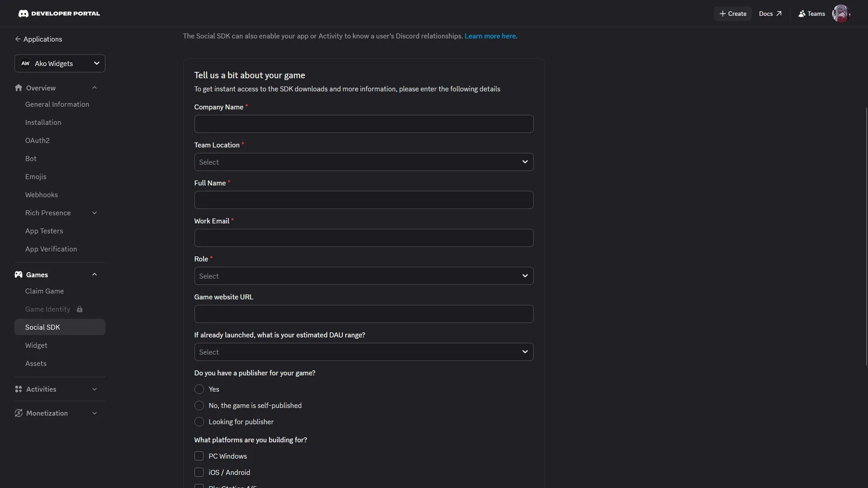
Task: Open the Team Location dropdown
Action: pyautogui.click(x=364, y=162)
